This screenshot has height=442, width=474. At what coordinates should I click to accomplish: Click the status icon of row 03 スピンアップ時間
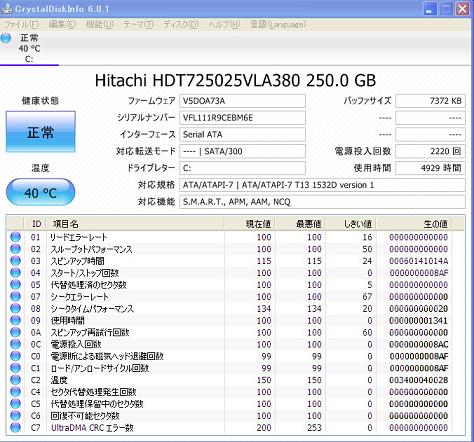point(15,261)
